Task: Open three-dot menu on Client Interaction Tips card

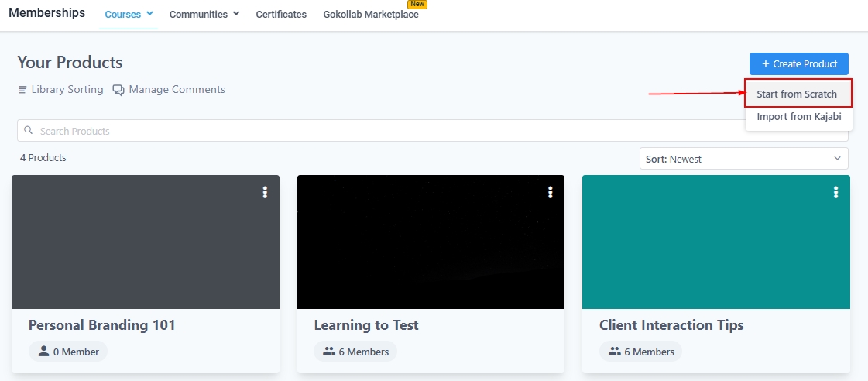Action: (x=835, y=192)
